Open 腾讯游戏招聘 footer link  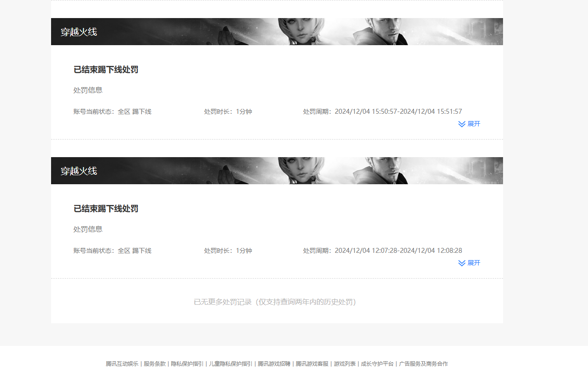[x=274, y=363]
